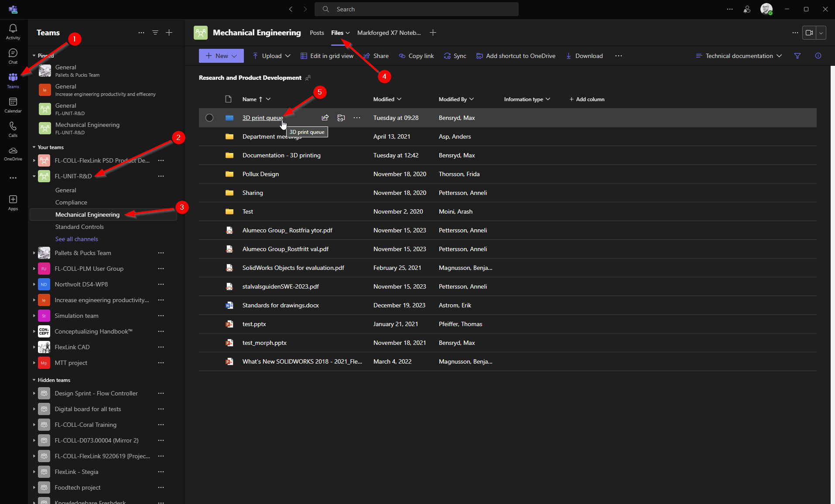This screenshot has width=835, height=504.
Task: Open the Meet options dropdown arrow
Action: pyautogui.click(x=821, y=33)
